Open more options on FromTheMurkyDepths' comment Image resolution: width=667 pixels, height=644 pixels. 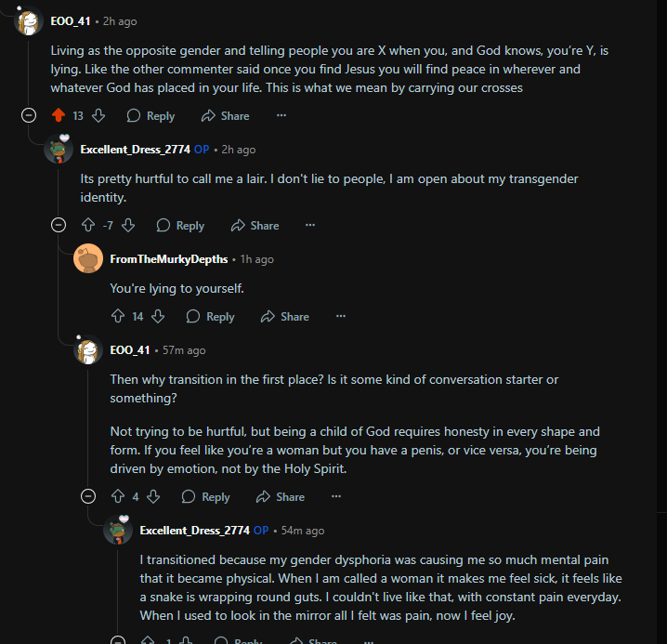click(341, 317)
